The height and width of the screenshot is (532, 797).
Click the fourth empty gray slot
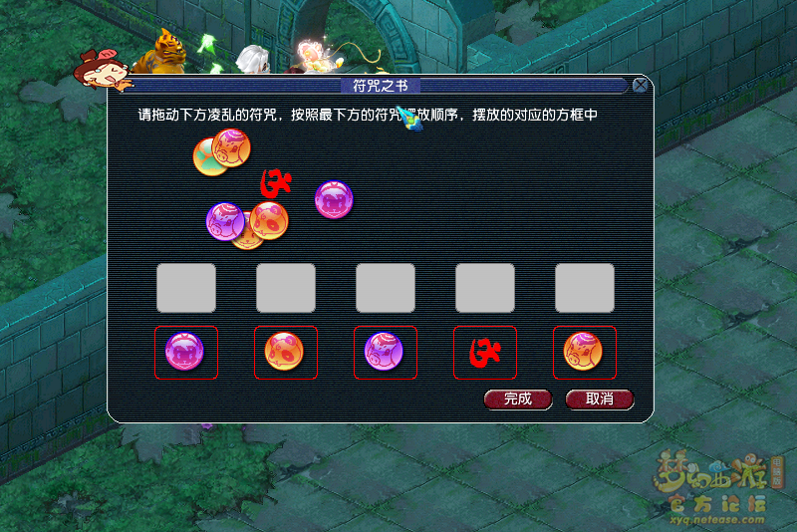(485, 288)
